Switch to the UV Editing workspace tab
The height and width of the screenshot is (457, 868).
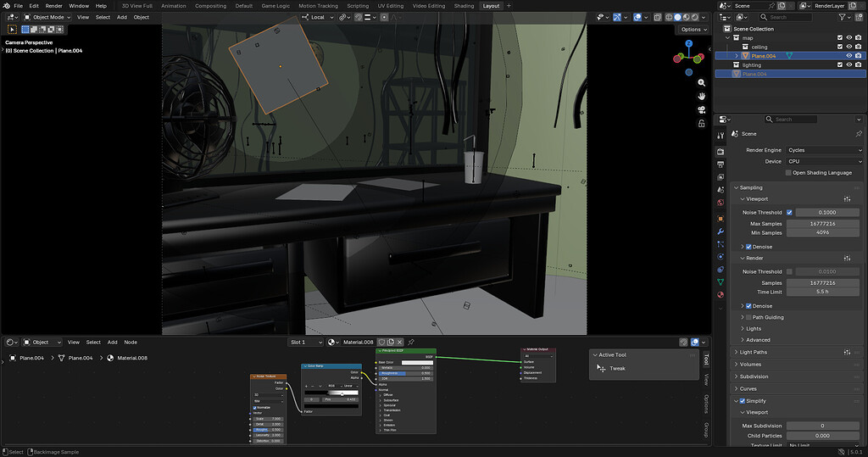(x=390, y=6)
